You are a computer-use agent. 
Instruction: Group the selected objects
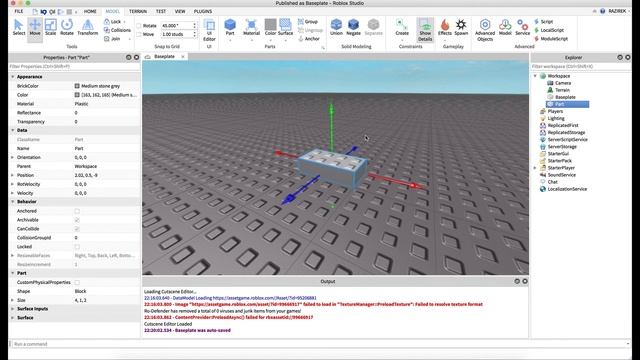tap(308, 22)
